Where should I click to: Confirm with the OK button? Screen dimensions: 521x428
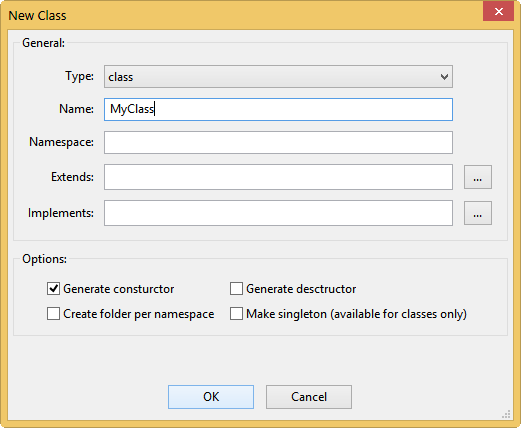point(211,397)
